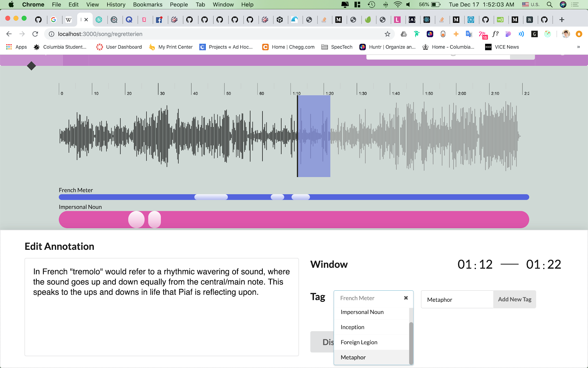Choose Foreign Legion from the tag dropdown

(x=372, y=342)
